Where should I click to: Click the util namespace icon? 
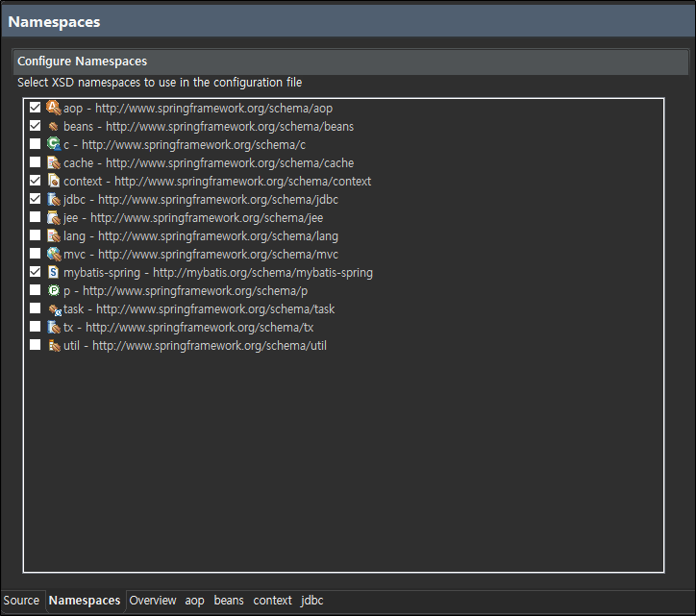pos(54,346)
